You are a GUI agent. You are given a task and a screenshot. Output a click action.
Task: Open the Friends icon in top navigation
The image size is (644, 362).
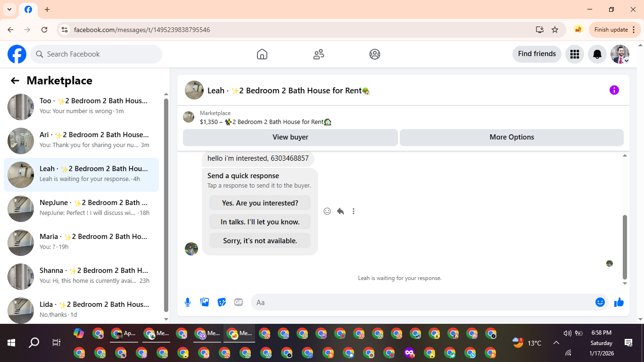point(319,54)
